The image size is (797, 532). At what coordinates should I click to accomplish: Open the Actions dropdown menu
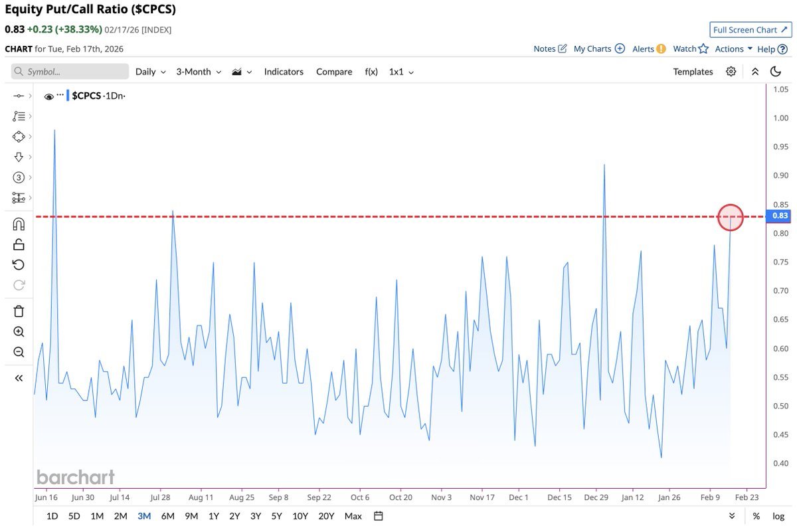[x=733, y=48]
